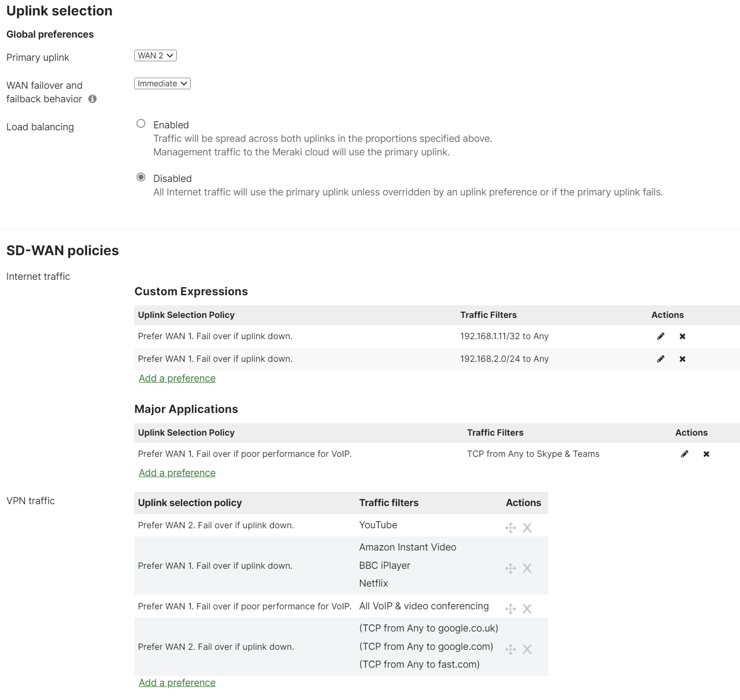The width and height of the screenshot is (740, 700).
Task: Delete the 192.168.1.11/32 uplink rule
Action: [682, 336]
